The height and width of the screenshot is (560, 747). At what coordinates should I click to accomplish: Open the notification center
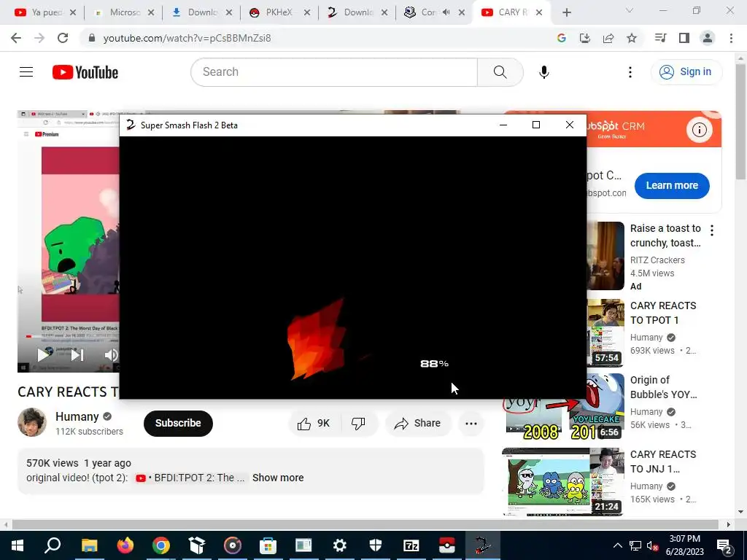724,545
